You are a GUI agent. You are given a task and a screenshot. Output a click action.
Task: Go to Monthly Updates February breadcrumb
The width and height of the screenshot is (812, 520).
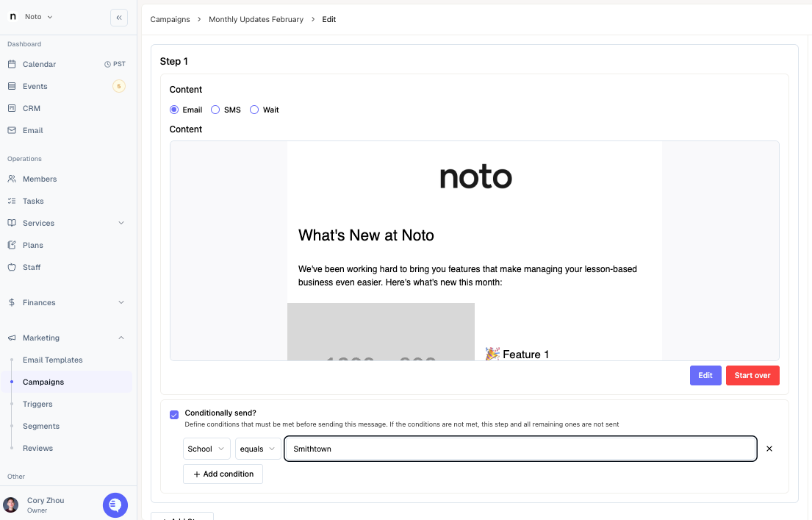[x=256, y=19]
